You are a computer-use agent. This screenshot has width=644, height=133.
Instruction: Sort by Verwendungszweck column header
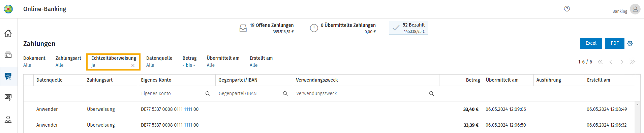pyautogui.click(x=366, y=80)
